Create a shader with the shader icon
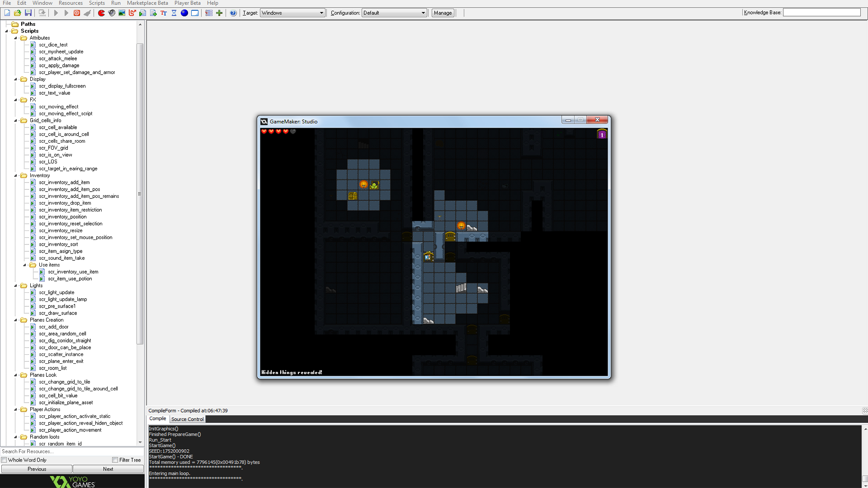This screenshot has height=488, width=868. (153, 13)
